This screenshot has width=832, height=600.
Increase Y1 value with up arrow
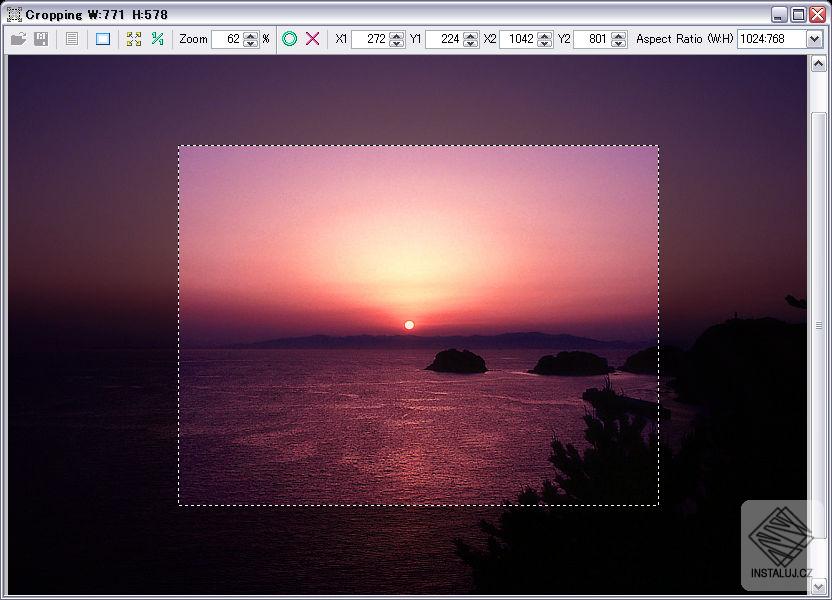click(470, 35)
